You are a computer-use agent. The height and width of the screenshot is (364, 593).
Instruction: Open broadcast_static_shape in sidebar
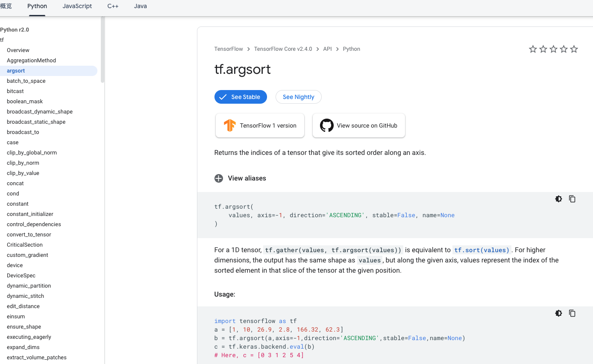coord(36,122)
